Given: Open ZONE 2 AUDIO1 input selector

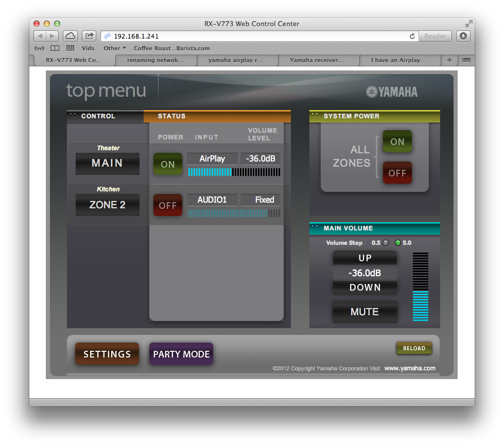Looking at the screenshot, I should [212, 200].
